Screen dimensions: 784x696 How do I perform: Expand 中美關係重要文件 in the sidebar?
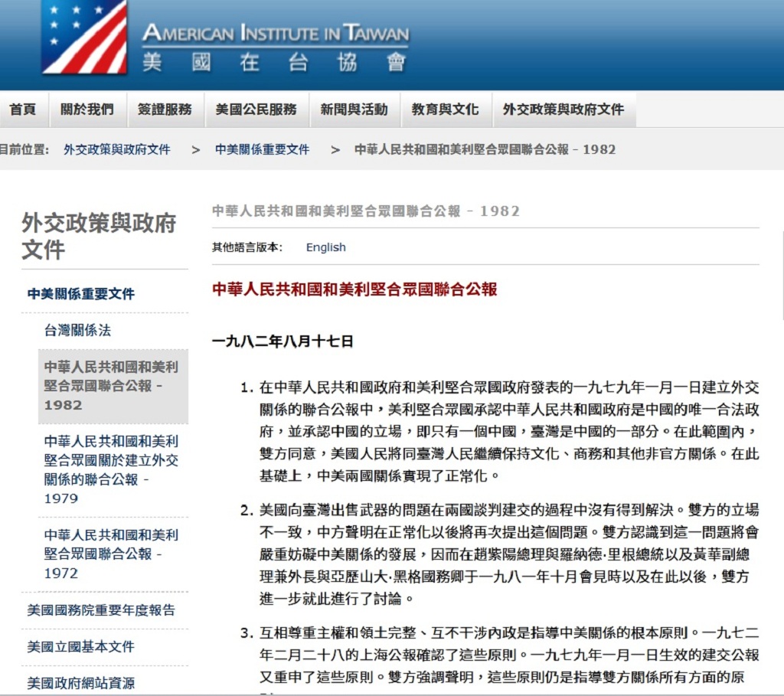(81, 294)
